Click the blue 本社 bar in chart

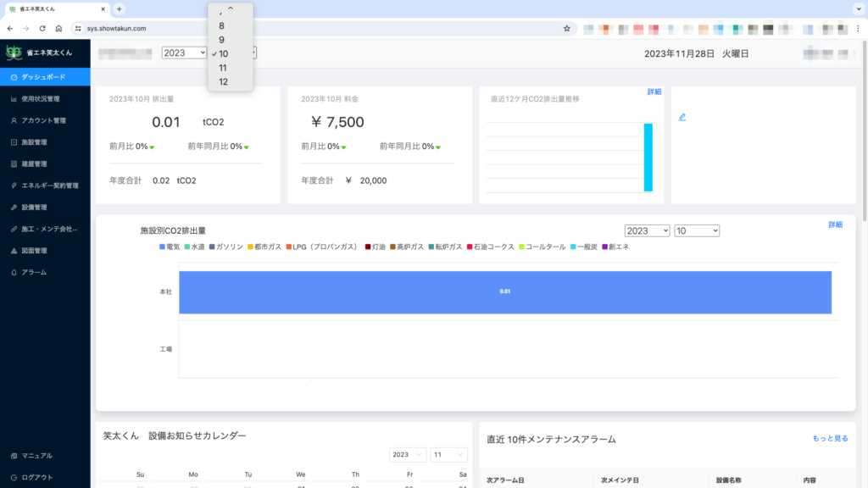pyautogui.click(x=504, y=291)
